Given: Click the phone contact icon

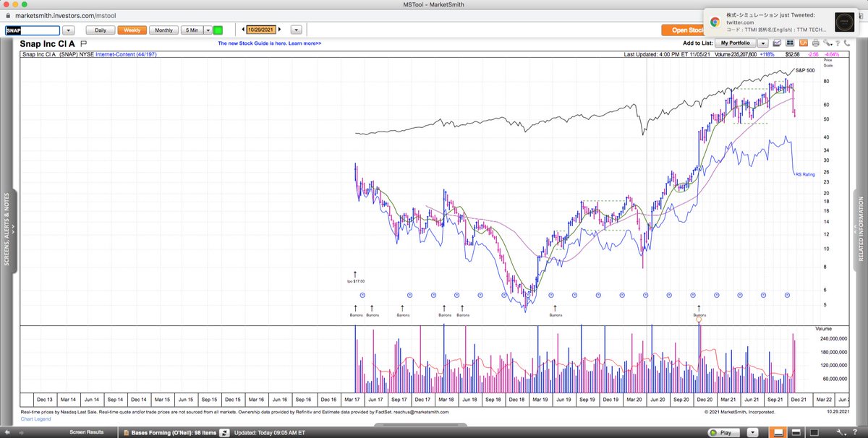Looking at the screenshot, I should coord(847,43).
